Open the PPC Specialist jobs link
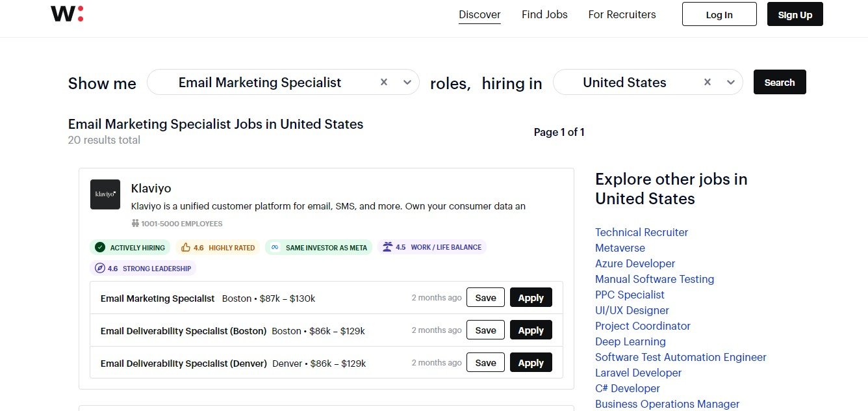Viewport: 868px width, 411px height. (x=630, y=295)
